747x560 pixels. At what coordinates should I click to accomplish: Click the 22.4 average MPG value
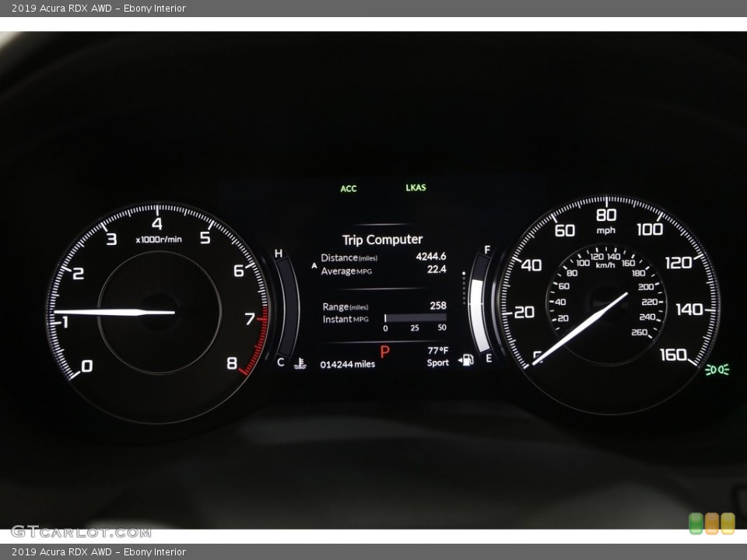pos(437,270)
